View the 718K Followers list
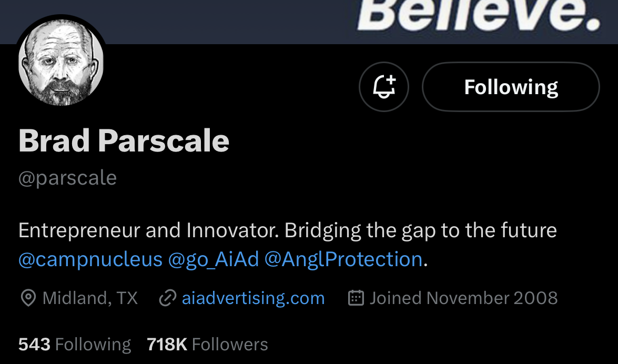Image resolution: width=618 pixels, height=364 pixels. click(x=208, y=345)
